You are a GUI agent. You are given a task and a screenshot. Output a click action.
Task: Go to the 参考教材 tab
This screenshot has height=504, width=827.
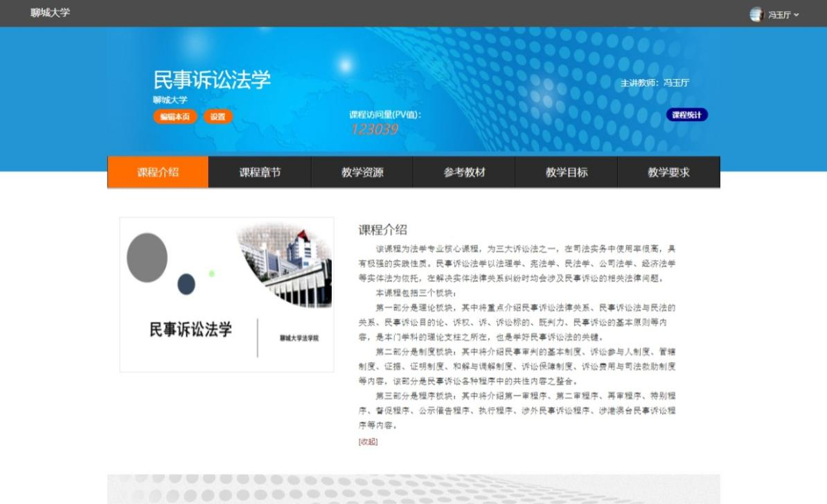(464, 172)
